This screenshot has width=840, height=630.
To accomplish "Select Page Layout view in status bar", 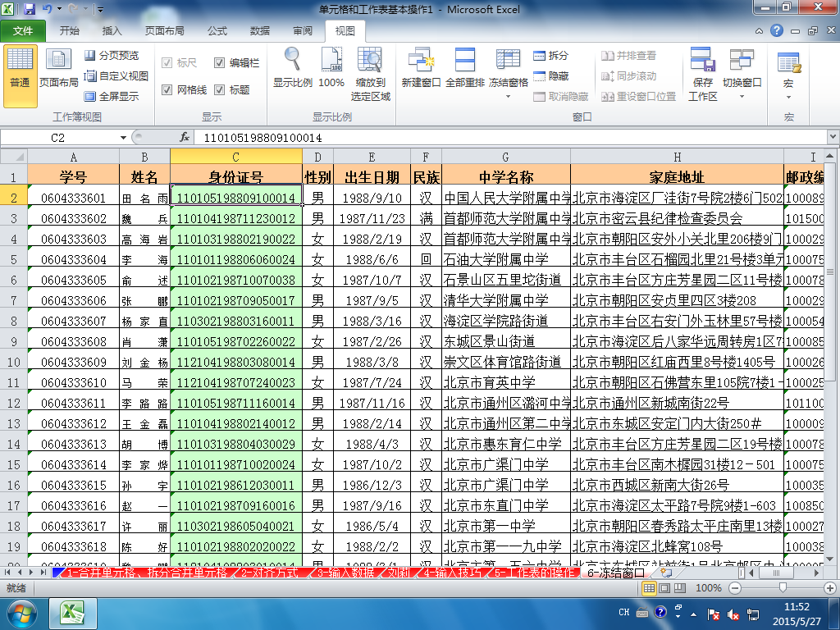I will [x=664, y=588].
